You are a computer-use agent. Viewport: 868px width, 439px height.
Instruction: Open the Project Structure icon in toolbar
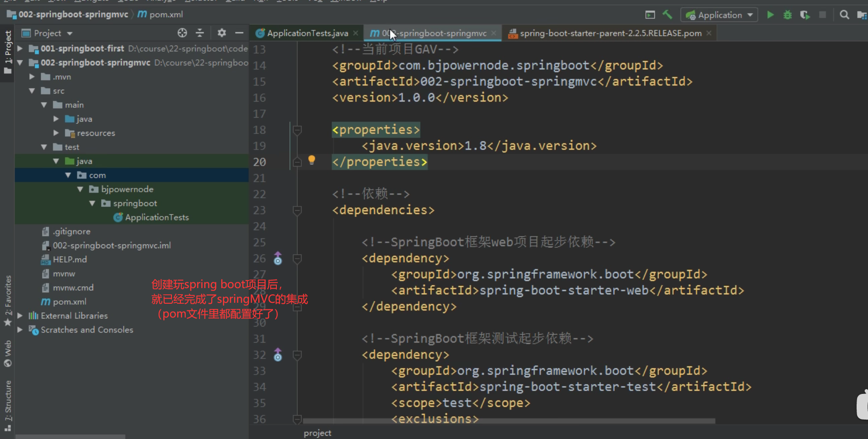click(862, 15)
